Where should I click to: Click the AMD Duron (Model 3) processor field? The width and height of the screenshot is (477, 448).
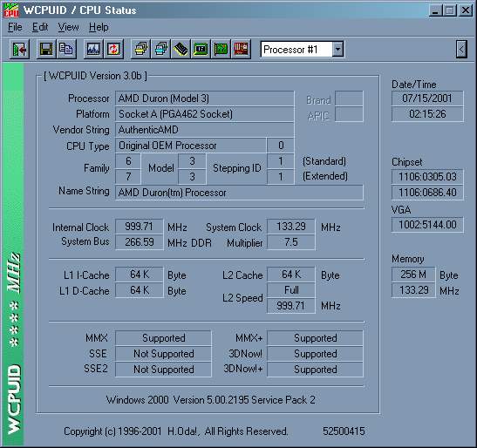[204, 98]
